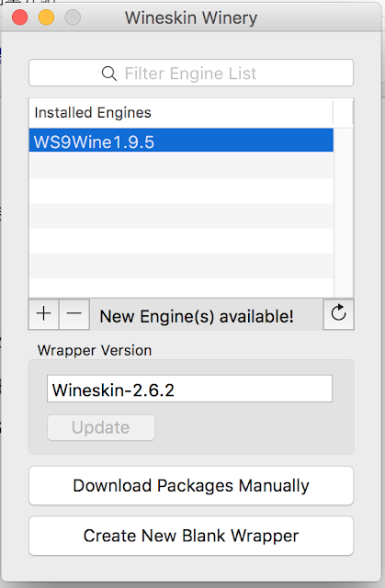Image resolution: width=385 pixels, height=588 pixels.
Task: Click the New Engine(s) available! label
Action: pyautogui.click(x=197, y=316)
